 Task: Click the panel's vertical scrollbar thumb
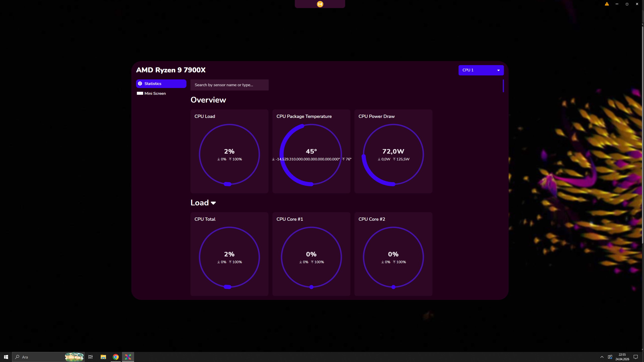coord(503,86)
